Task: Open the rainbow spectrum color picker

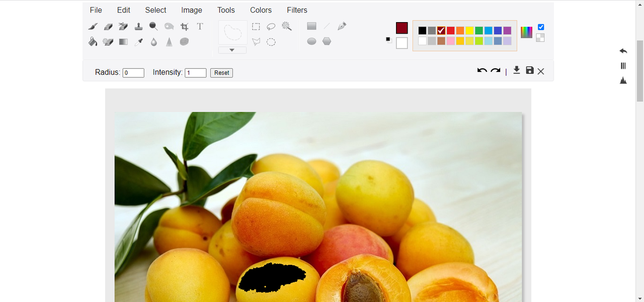Action: pyautogui.click(x=526, y=32)
